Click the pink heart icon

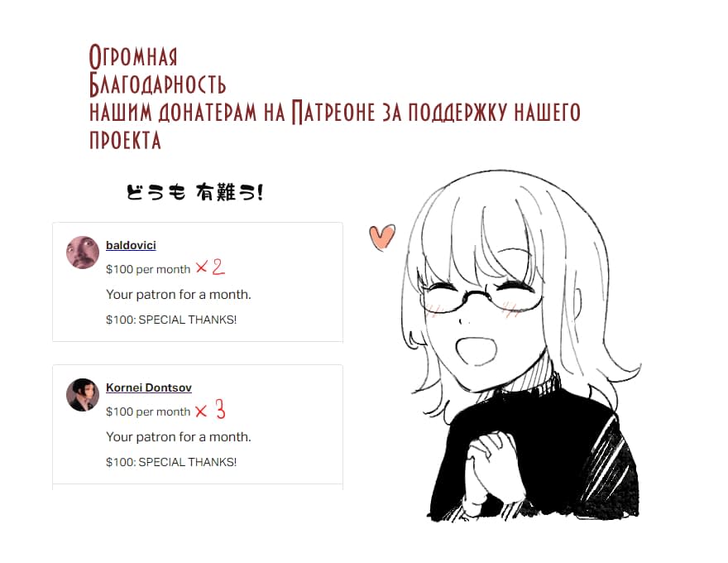coord(382,238)
